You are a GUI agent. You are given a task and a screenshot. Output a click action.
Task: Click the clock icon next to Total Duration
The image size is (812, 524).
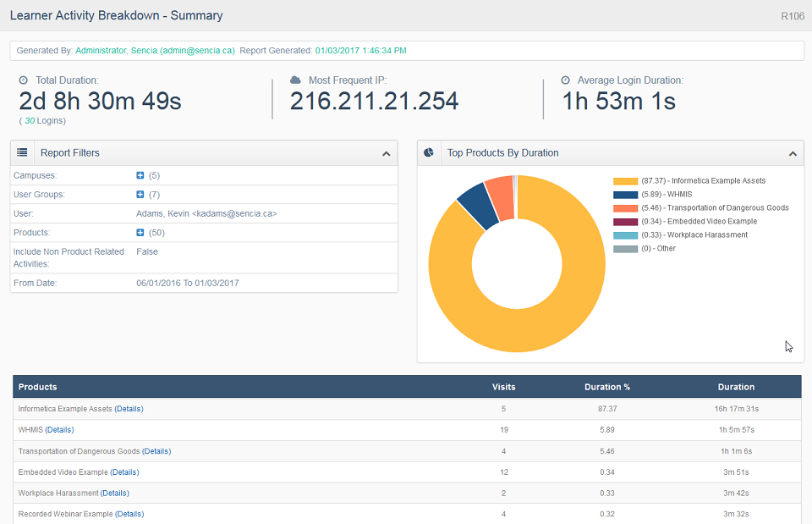point(24,80)
